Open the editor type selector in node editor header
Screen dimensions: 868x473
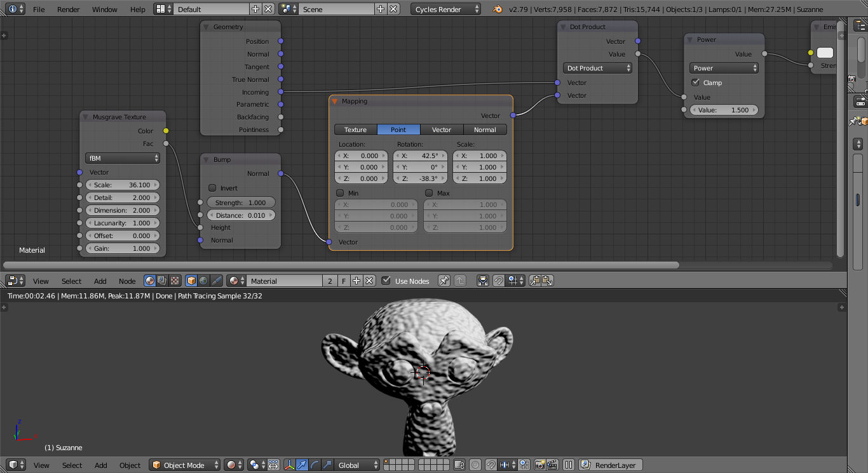(x=15, y=281)
